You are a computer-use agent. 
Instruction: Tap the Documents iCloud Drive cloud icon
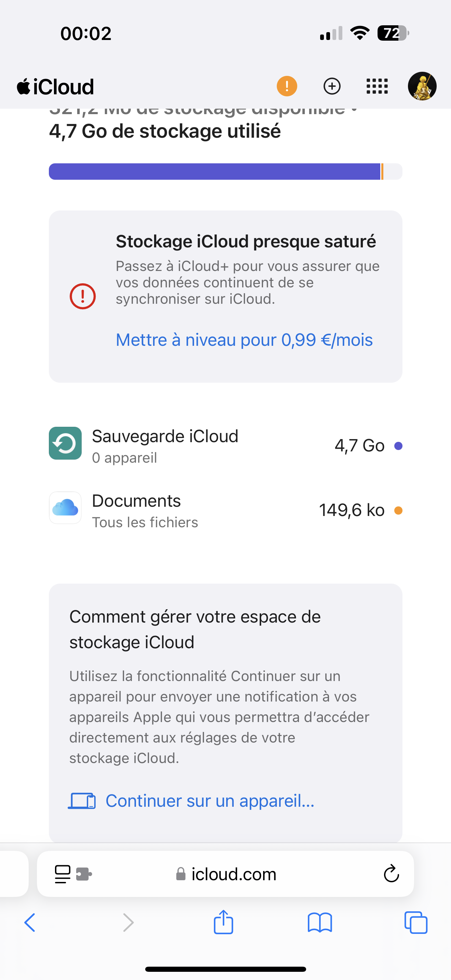pos(65,508)
